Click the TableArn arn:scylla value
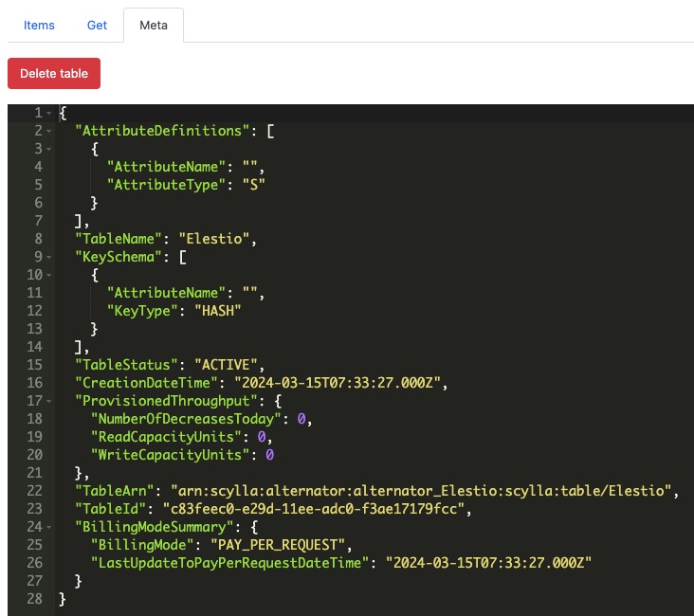The height and width of the screenshot is (616, 694). point(421,491)
